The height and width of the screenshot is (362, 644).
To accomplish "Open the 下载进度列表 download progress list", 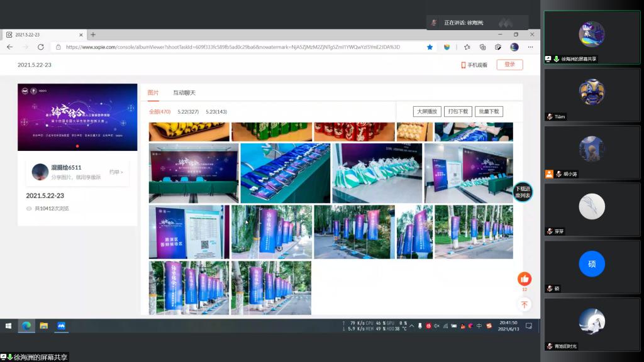I will pos(523,192).
